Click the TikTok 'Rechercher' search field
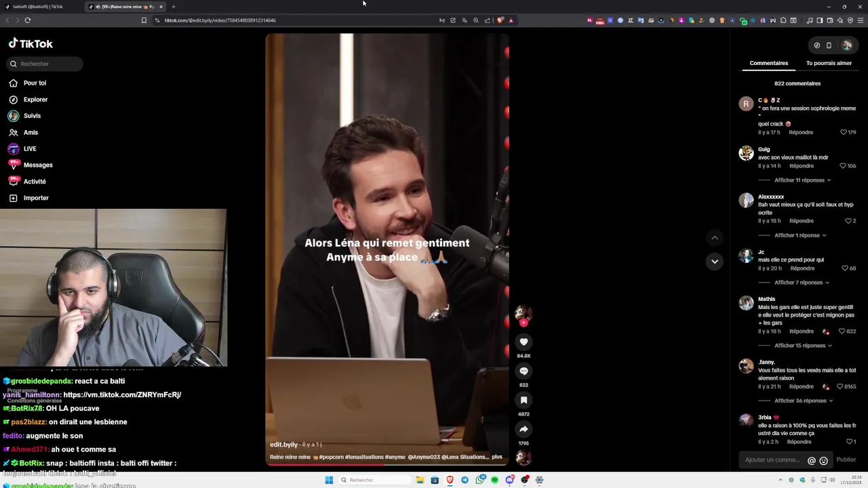Screen dimensions: 868x488 click(45, 64)
